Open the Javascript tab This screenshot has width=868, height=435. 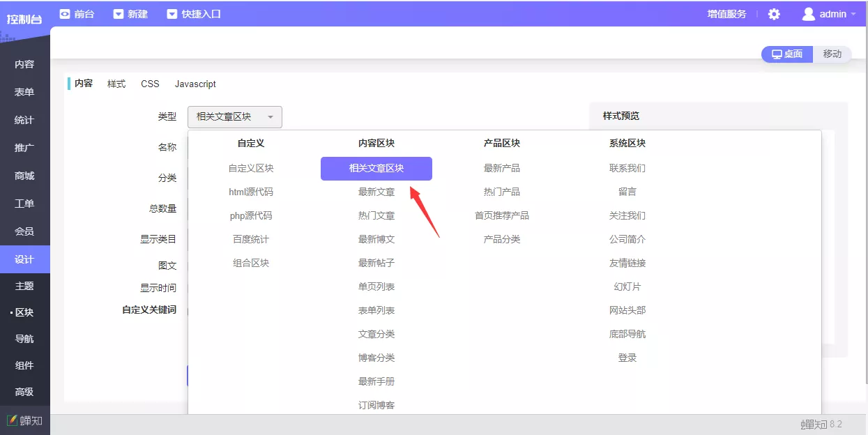(x=195, y=84)
